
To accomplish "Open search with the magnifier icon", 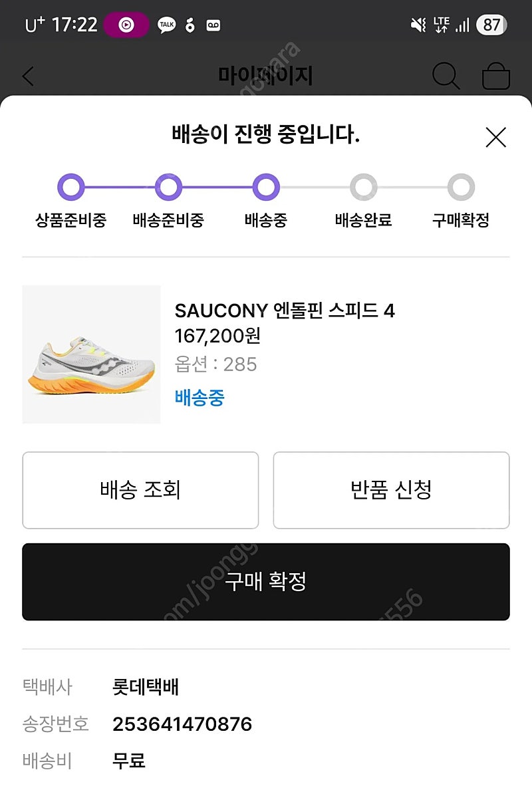I will click(446, 76).
